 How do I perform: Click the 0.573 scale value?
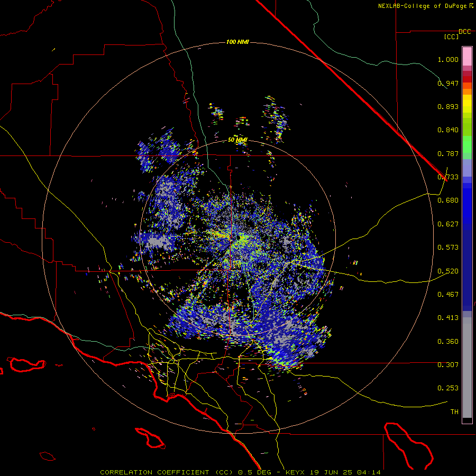tap(448, 248)
